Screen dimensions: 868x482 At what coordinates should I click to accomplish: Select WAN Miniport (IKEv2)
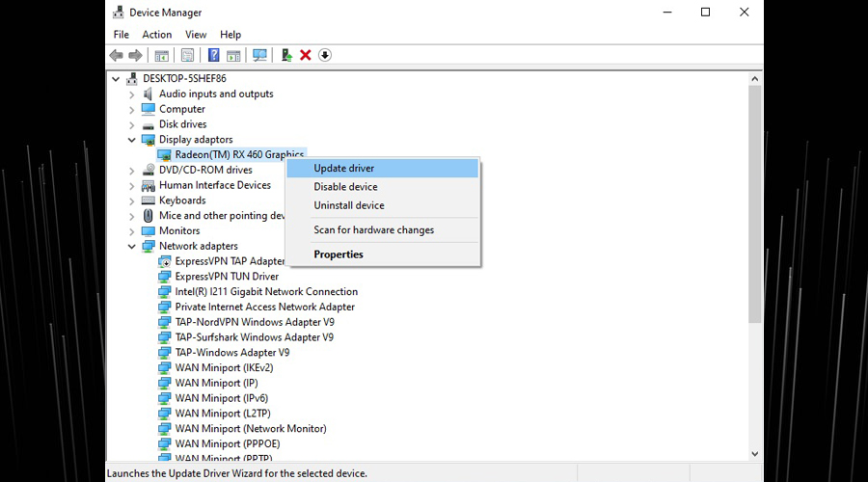(x=224, y=367)
